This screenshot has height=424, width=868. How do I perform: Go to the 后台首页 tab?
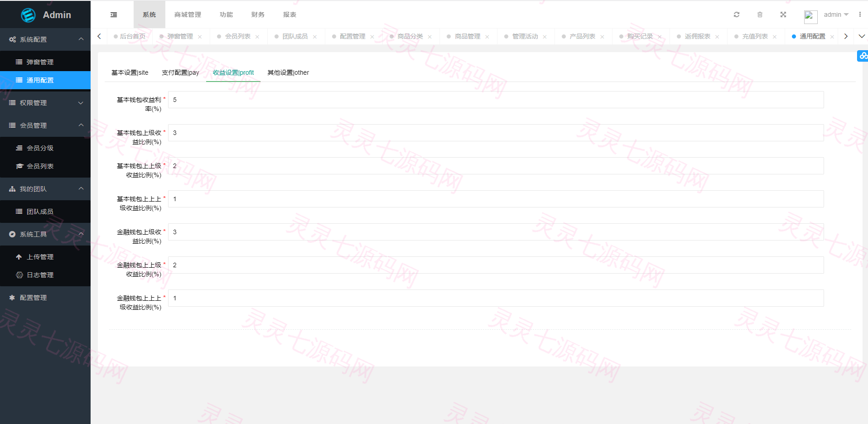pyautogui.click(x=130, y=36)
